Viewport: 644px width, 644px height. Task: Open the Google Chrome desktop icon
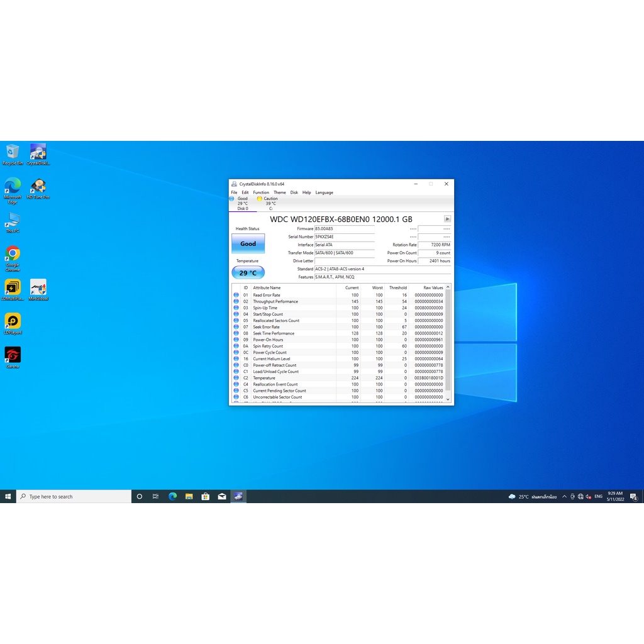point(13,254)
